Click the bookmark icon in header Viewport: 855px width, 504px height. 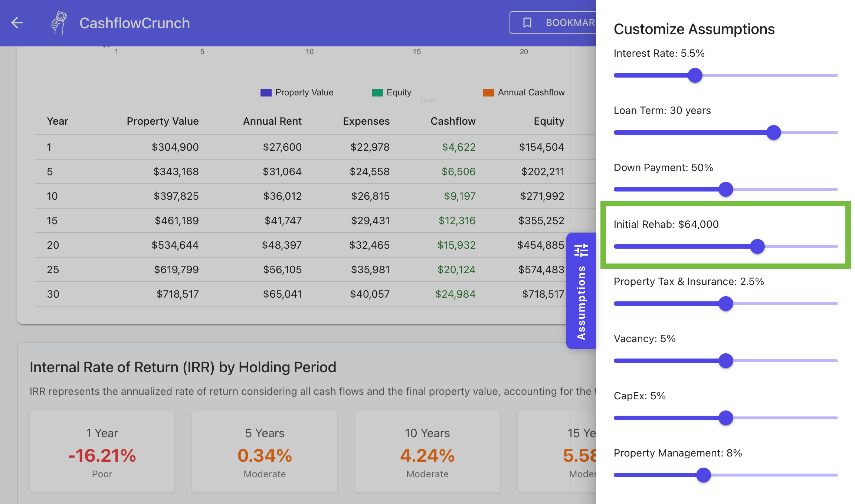pyautogui.click(x=527, y=23)
